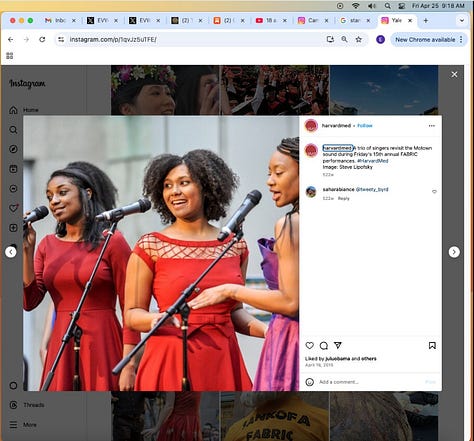Open the More hamburger menu

(23, 425)
